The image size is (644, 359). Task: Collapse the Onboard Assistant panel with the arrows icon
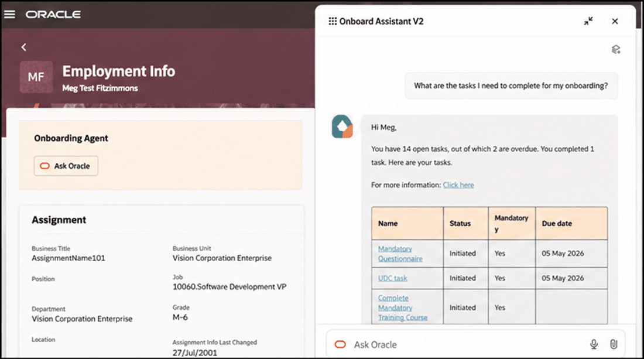coord(588,21)
